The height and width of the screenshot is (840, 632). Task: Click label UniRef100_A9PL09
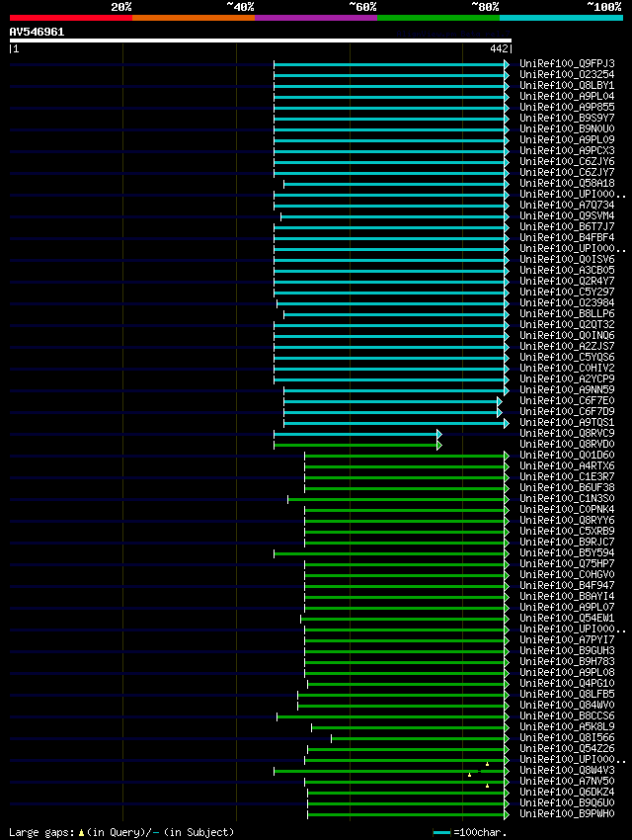click(567, 139)
